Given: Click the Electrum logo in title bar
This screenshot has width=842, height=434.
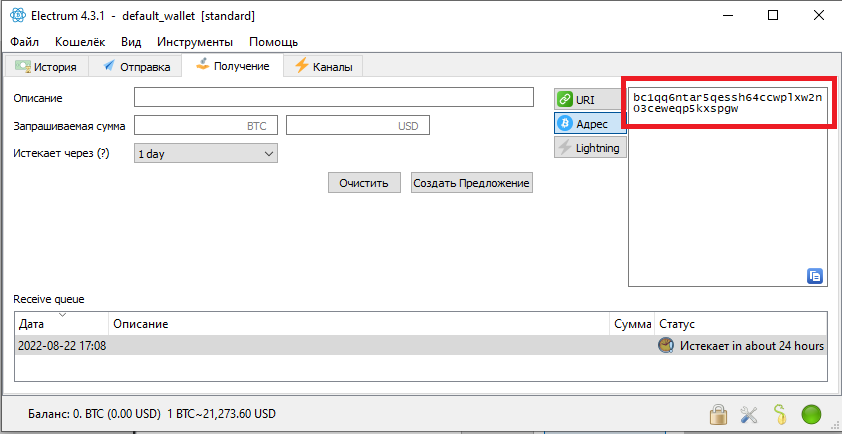Looking at the screenshot, I should point(17,16).
